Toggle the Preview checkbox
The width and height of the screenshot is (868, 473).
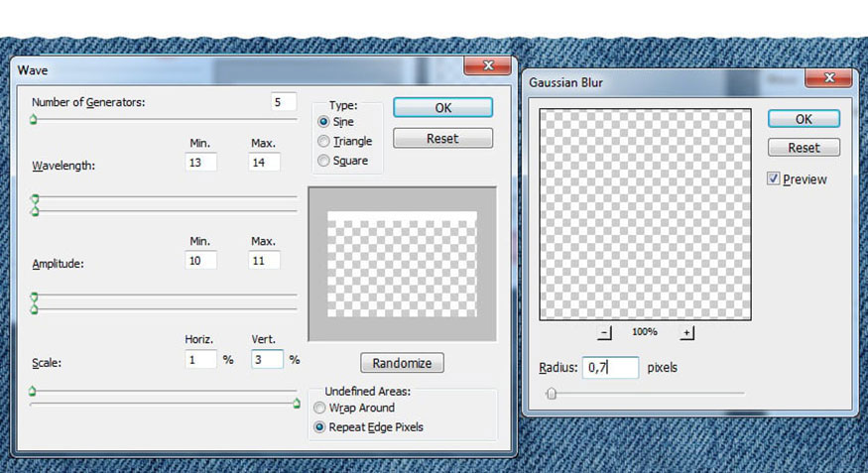pyautogui.click(x=774, y=178)
